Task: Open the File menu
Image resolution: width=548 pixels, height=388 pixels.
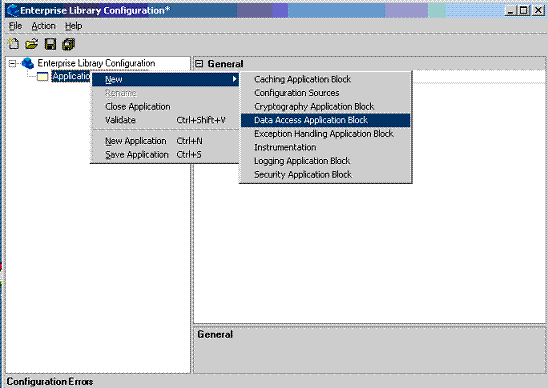Action: [15, 26]
